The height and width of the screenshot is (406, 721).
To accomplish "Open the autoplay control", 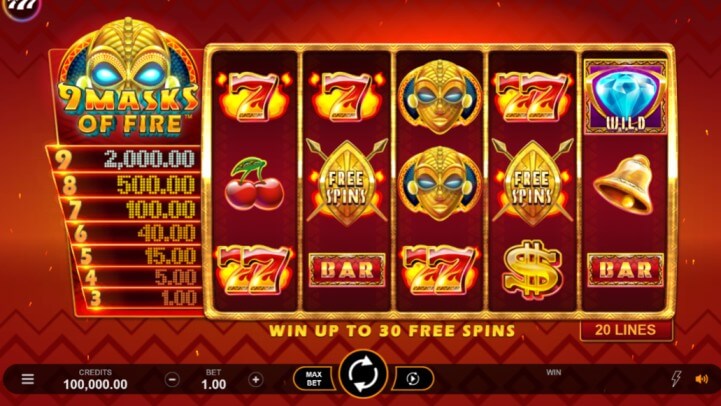I will point(413,378).
